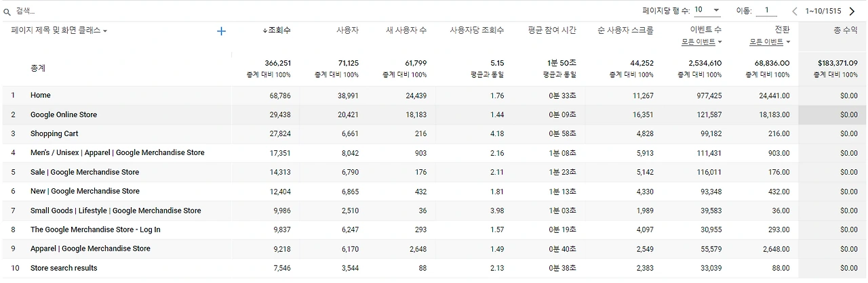Select The Google Merchandise Store - Log In row
The image size is (868, 283).
(96, 230)
